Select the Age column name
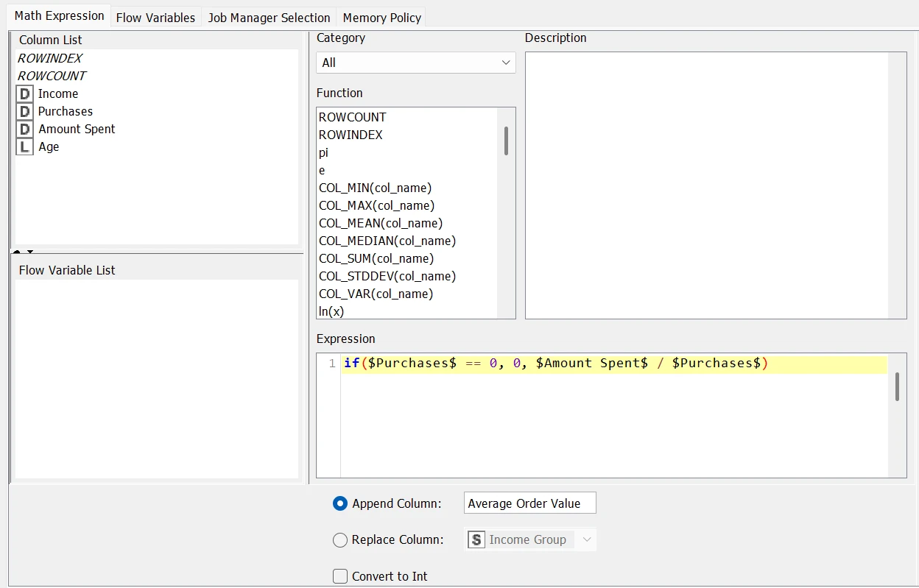Screen dimensions: 919x588 [x=49, y=146]
